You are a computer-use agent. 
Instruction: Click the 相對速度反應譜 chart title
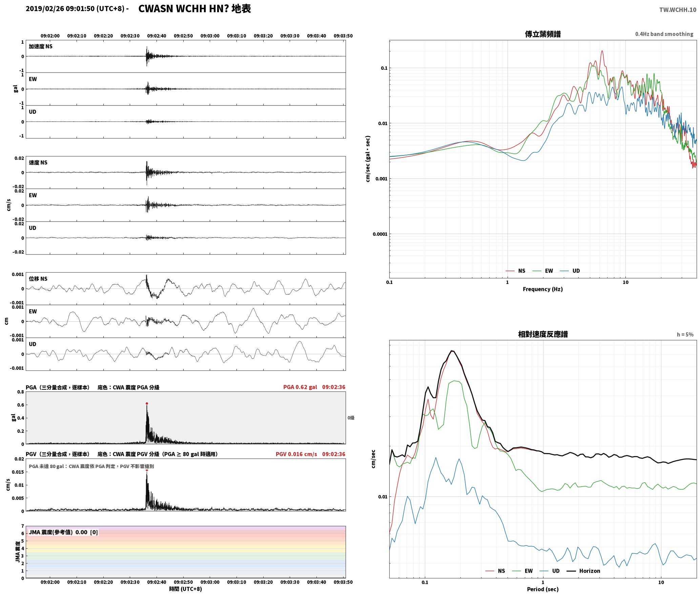click(x=543, y=334)
